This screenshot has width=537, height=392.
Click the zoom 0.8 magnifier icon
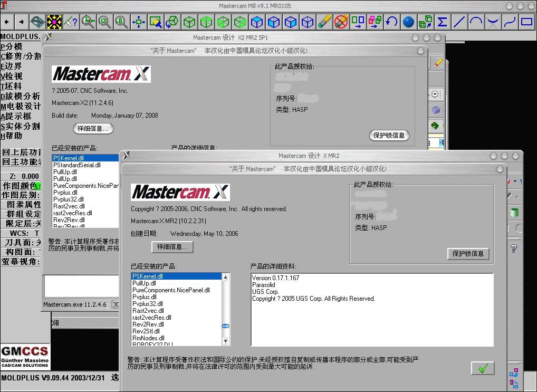121,22
